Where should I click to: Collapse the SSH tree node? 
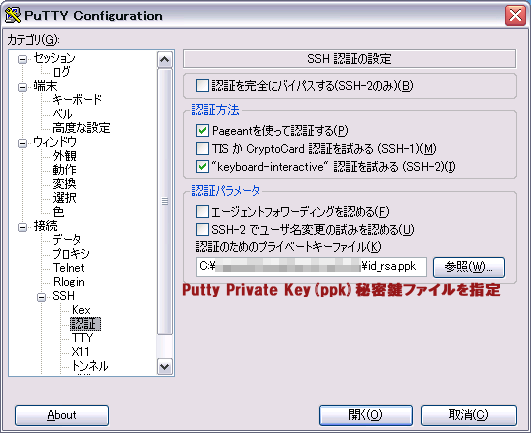click(x=41, y=297)
